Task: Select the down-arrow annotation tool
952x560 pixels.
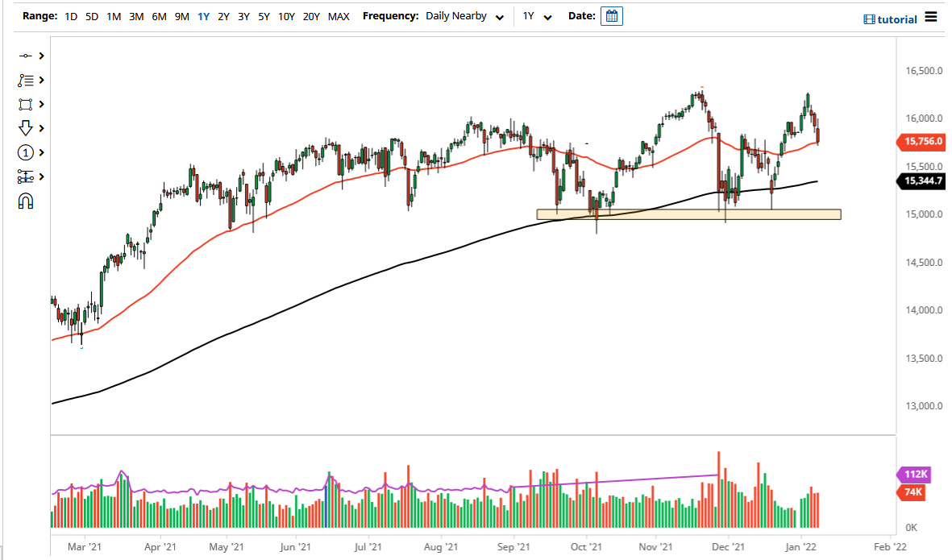Action: coord(26,128)
